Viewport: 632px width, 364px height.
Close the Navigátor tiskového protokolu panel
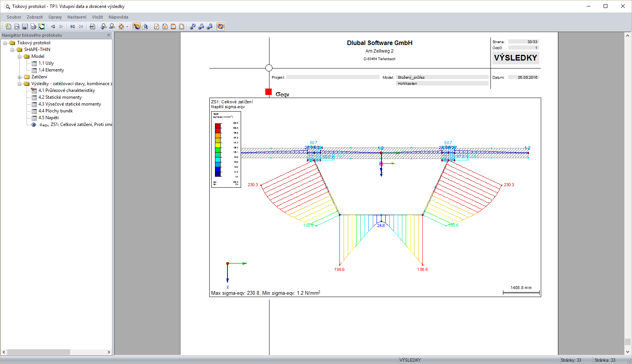[x=109, y=35]
